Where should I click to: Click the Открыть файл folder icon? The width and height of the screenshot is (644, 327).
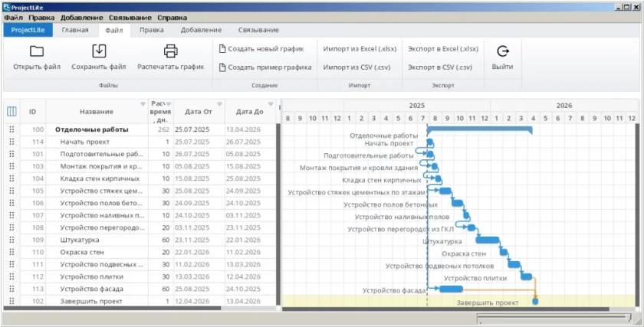37,51
